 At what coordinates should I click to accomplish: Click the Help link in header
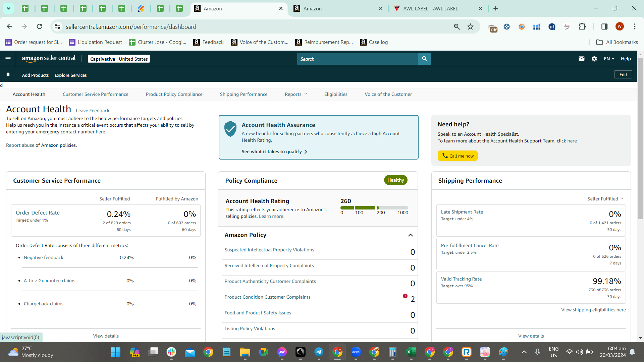pyautogui.click(x=626, y=59)
